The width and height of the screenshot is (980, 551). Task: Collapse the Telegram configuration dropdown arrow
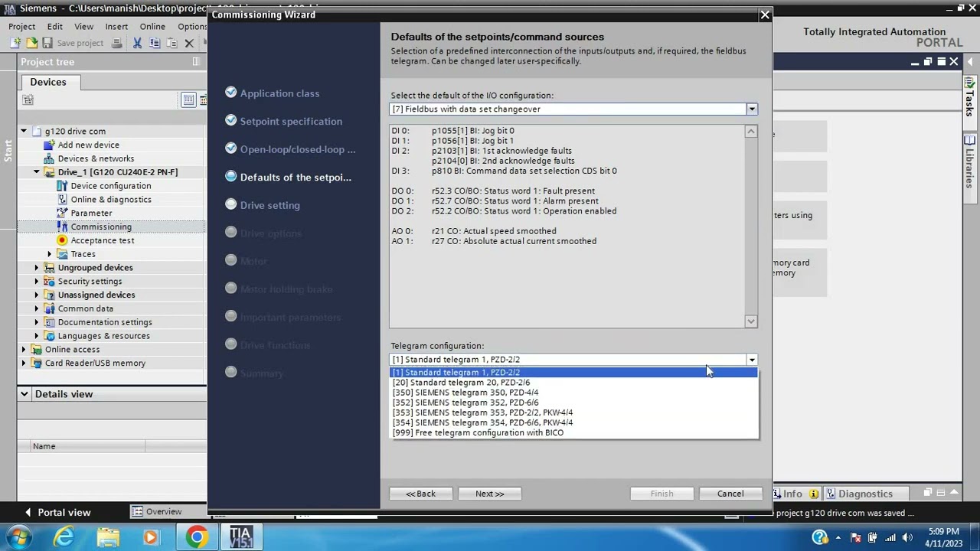[x=752, y=360]
